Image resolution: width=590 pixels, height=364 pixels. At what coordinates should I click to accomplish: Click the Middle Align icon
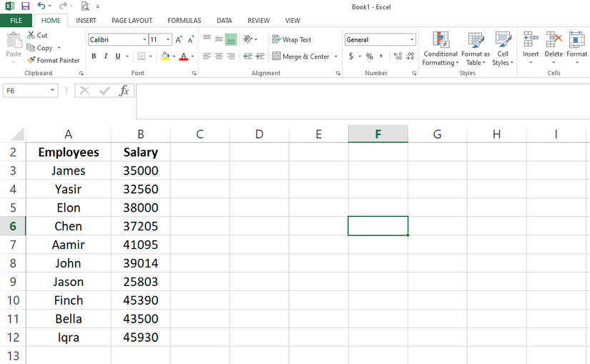[219, 39]
